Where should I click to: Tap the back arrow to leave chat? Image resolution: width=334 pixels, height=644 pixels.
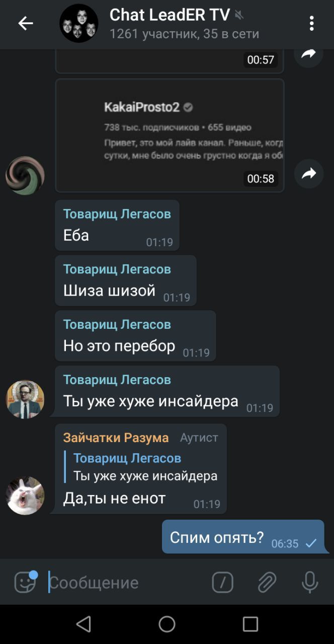[25, 23]
